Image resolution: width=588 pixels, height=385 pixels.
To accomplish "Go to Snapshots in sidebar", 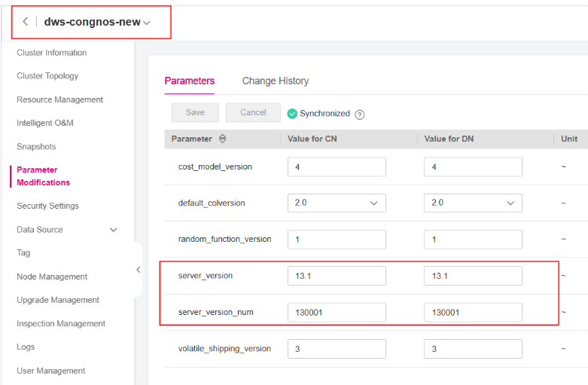I will click(36, 147).
